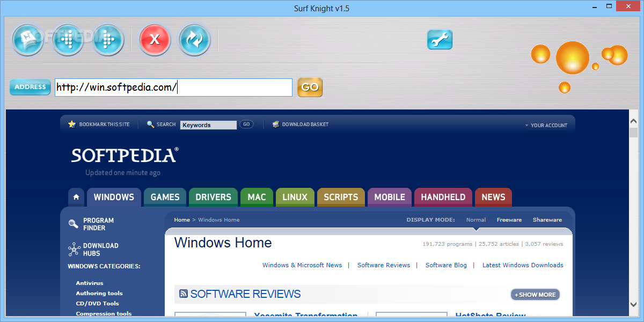This screenshot has height=322, width=644.
Task: Select Normal display mode
Action: (476, 219)
